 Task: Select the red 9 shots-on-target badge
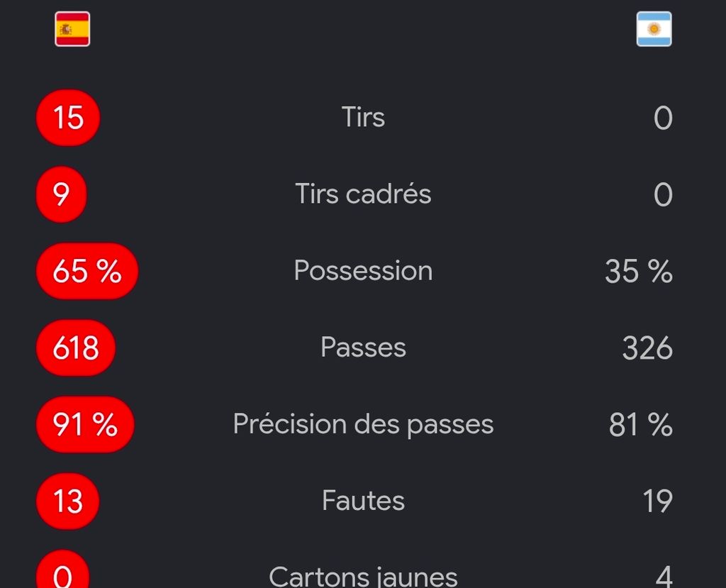point(61,194)
